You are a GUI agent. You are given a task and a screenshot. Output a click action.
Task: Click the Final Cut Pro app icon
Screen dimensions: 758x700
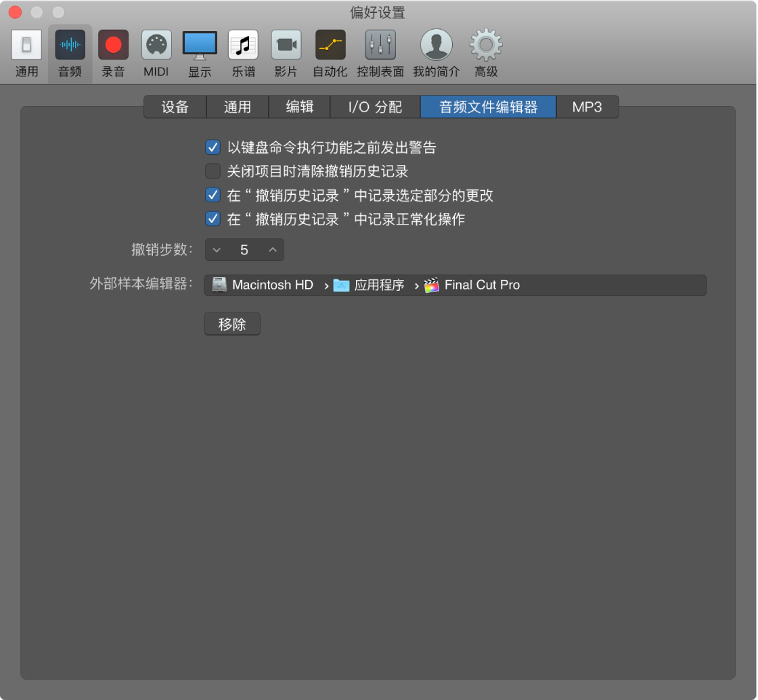click(431, 285)
